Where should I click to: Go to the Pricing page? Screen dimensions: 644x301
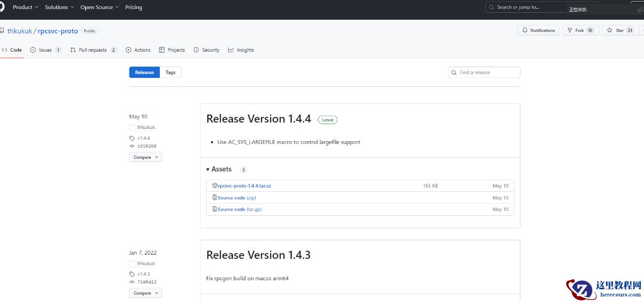134,7
